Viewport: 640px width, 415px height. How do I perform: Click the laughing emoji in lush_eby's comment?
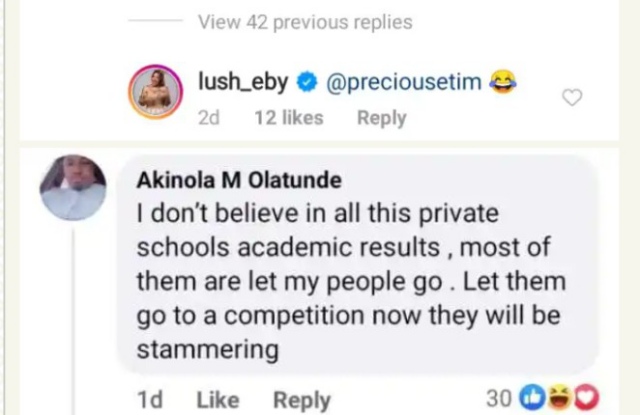pyautogui.click(x=502, y=81)
